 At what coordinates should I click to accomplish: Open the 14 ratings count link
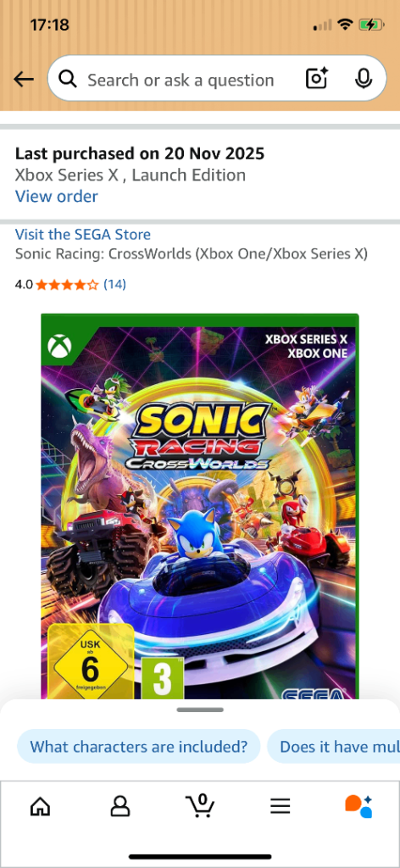[x=115, y=285]
